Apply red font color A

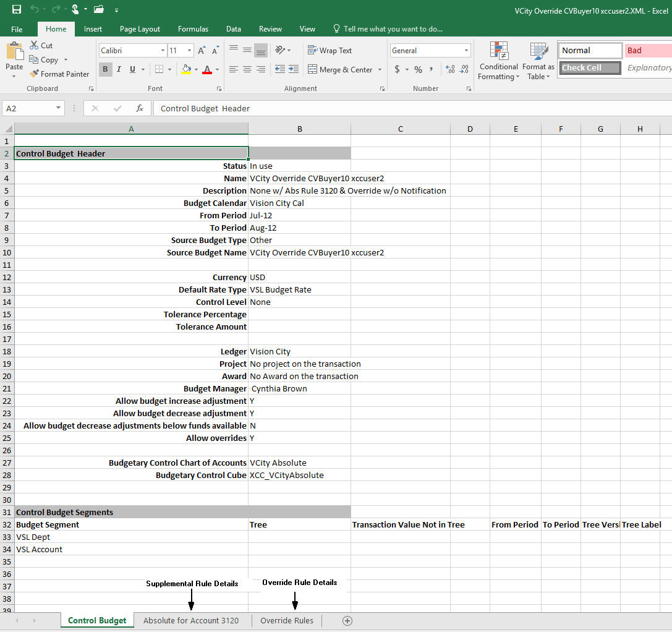tap(207, 69)
